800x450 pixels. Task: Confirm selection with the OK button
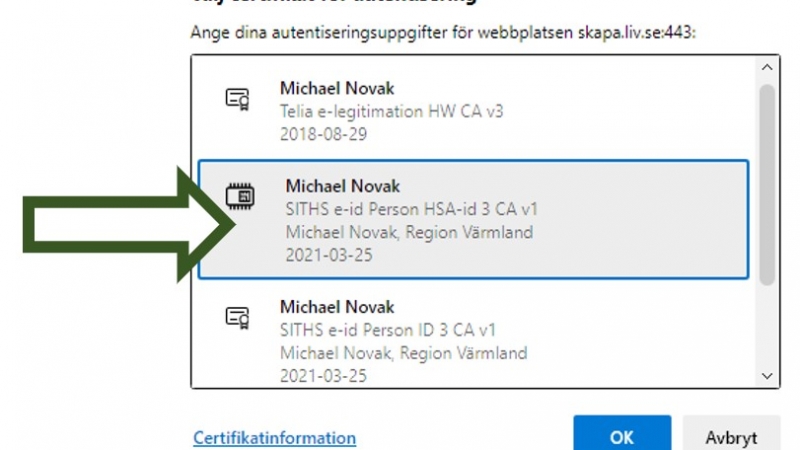coord(622,434)
